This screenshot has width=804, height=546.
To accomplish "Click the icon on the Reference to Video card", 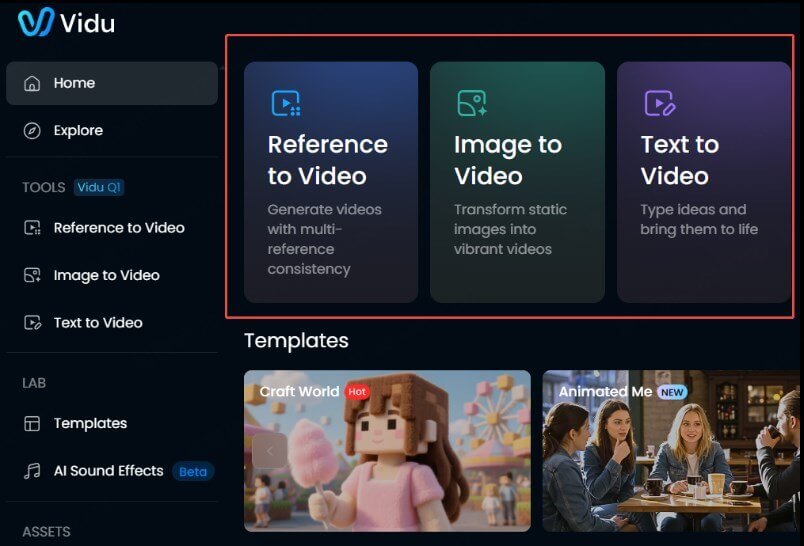I will (x=285, y=103).
